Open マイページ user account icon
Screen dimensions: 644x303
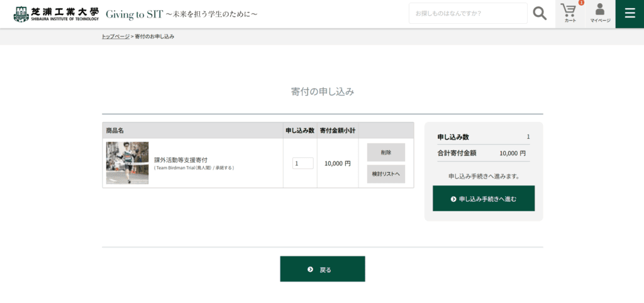point(600,13)
